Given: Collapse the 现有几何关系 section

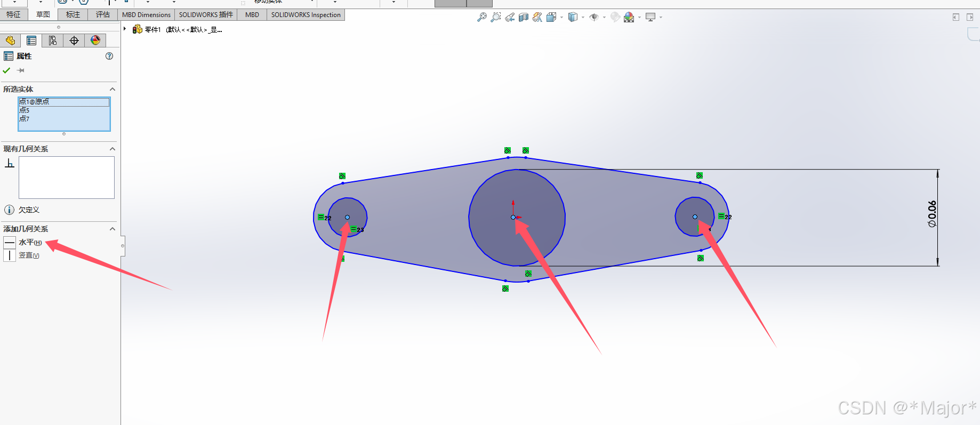Looking at the screenshot, I should pos(112,149).
